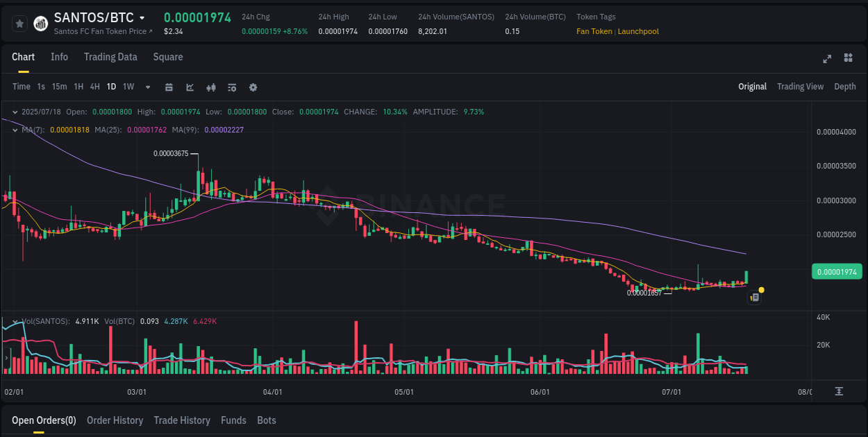Select the 1H interval
This screenshot has height=437, width=868.
click(78, 87)
